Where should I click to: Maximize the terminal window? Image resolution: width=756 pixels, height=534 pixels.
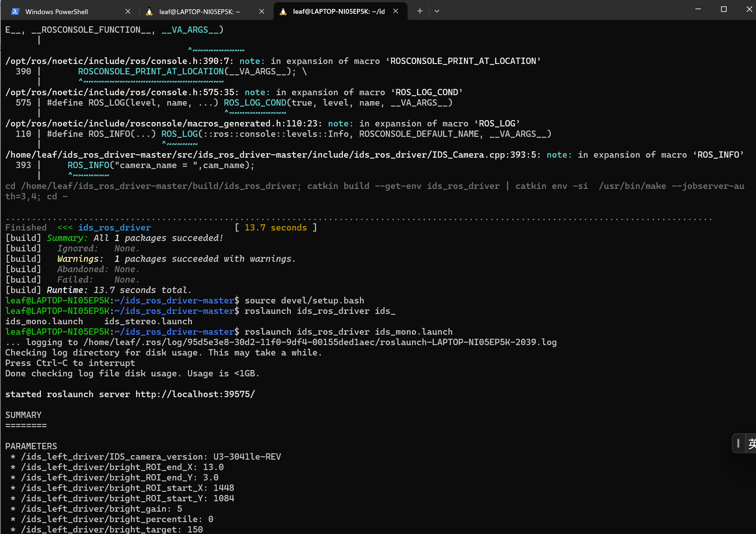coord(724,9)
